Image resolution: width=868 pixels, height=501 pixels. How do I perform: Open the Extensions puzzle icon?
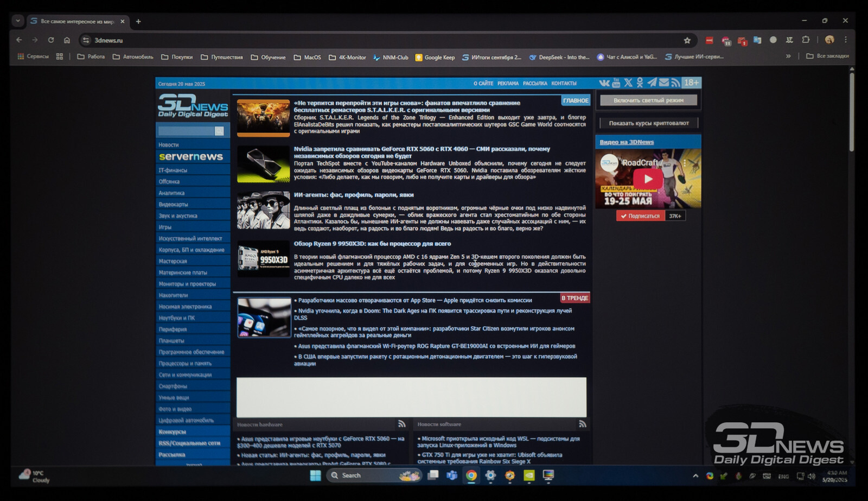point(806,40)
